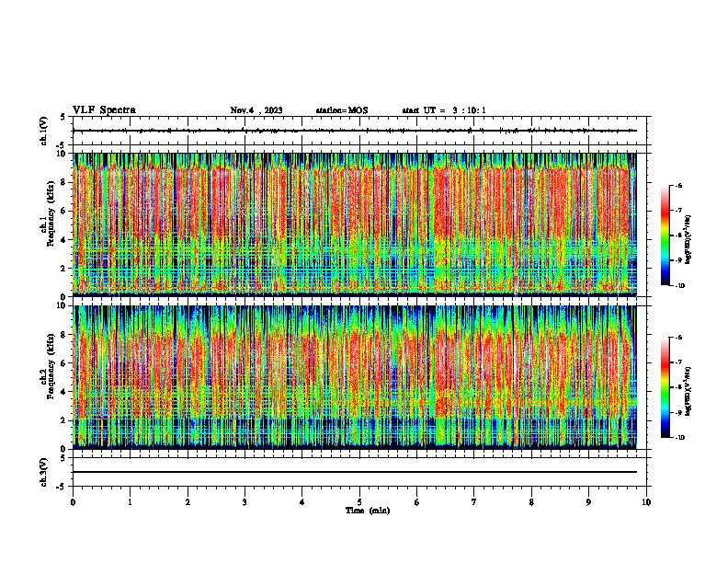
Task: Click time axis tick label "3"
Action: [245, 502]
